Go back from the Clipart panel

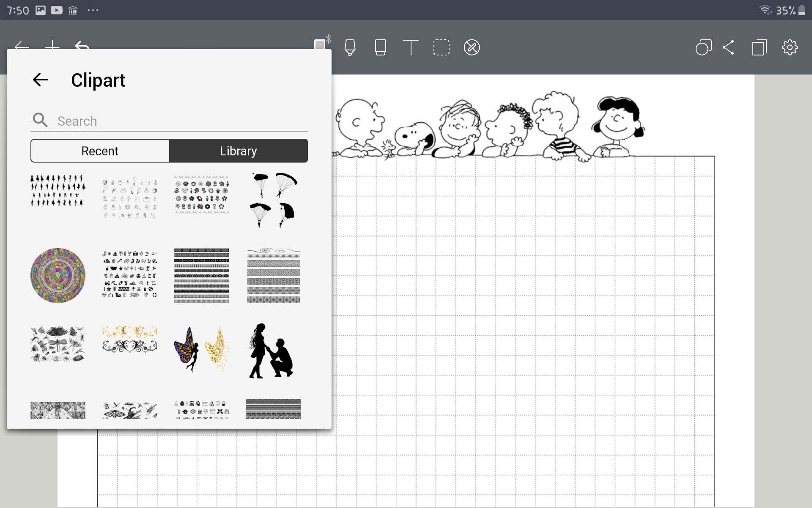coord(41,80)
